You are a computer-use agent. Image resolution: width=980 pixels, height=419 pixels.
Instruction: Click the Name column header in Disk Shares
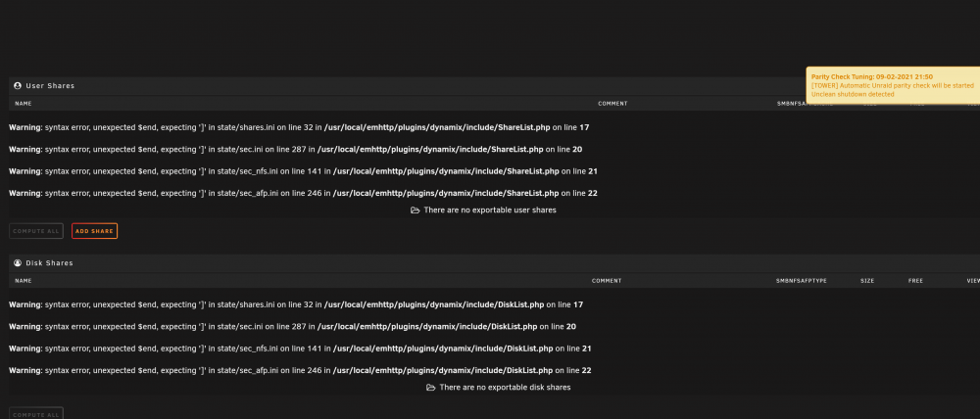click(24, 281)
